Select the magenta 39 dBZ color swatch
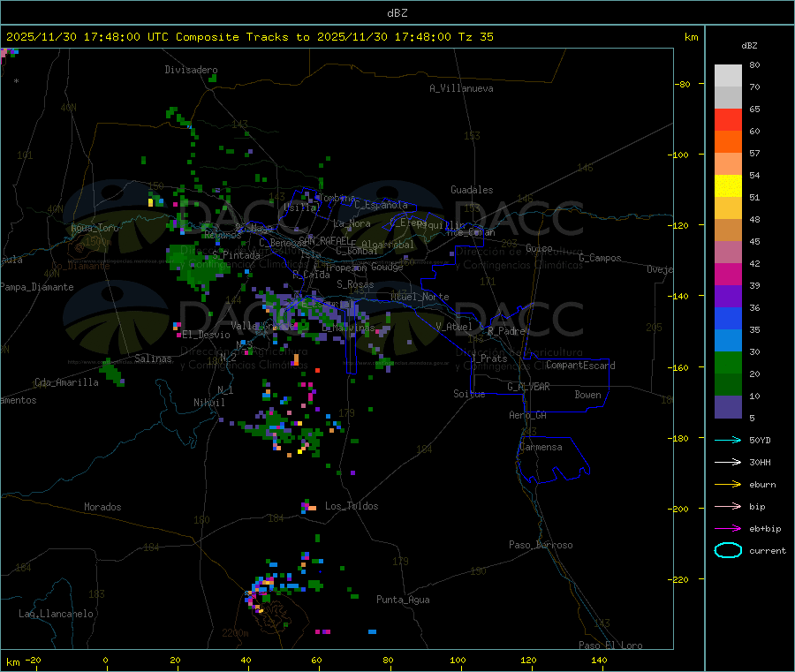Screen dimensions: 795x672 (x=728, y=274)
